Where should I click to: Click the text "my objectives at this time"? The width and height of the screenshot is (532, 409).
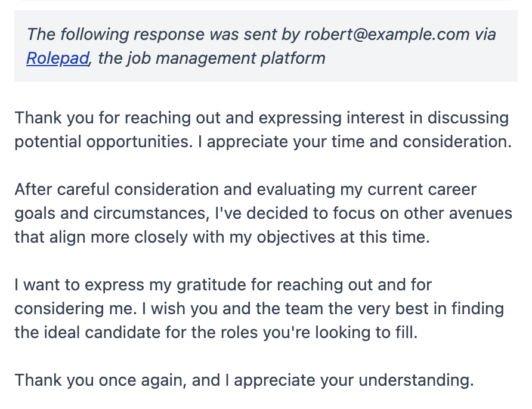343,237
